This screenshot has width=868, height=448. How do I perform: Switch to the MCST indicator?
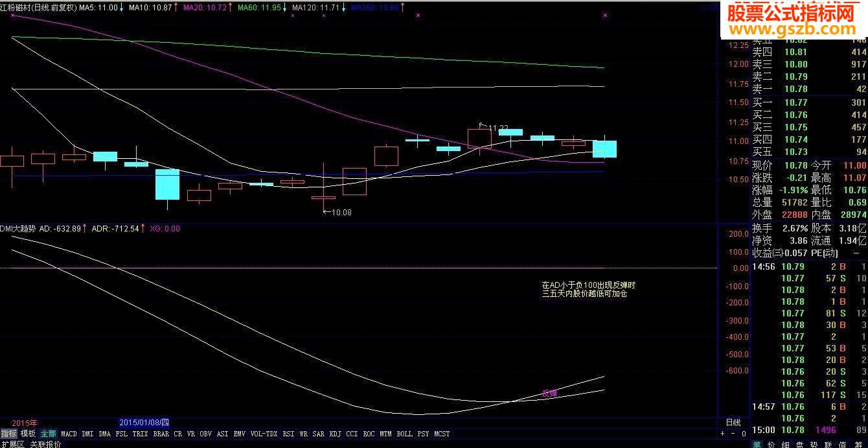click(442, 434)
